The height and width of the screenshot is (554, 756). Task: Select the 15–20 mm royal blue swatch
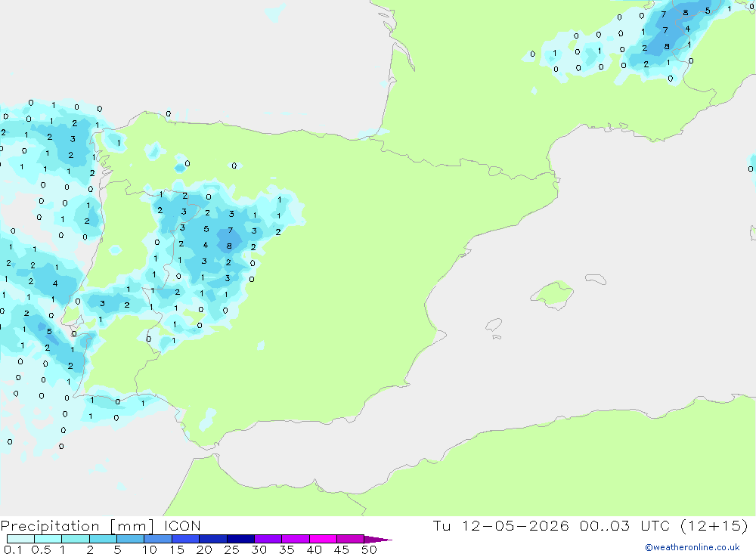(185, 539)
